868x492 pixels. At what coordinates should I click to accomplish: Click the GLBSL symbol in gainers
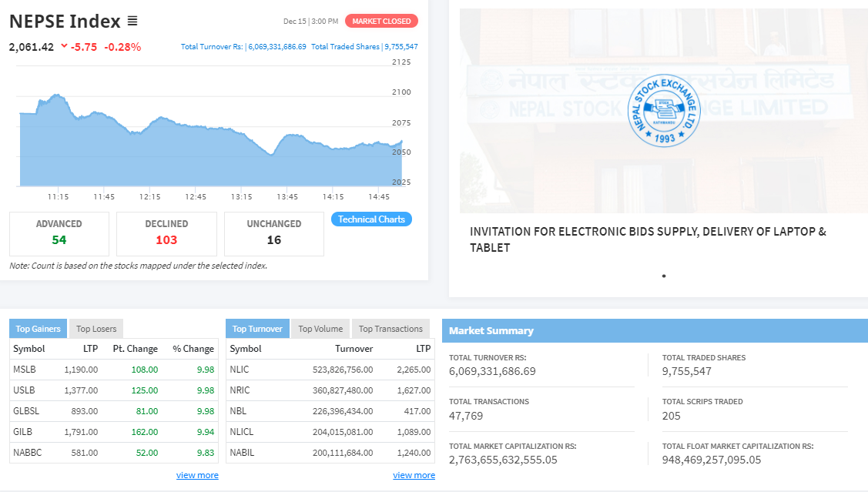[x=26, y=410]
